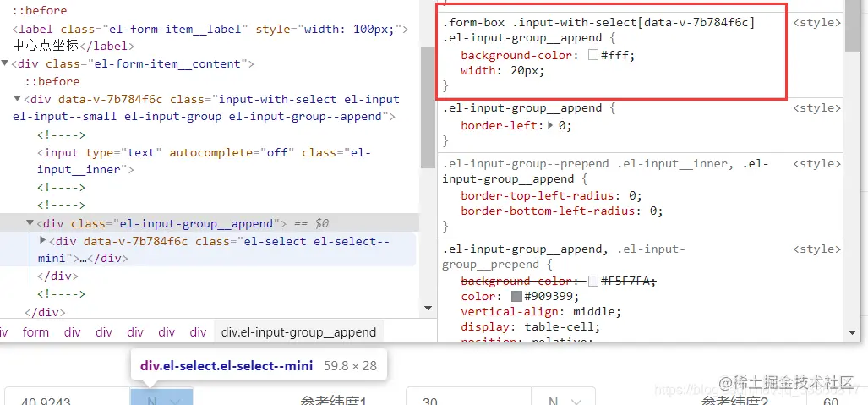
Task: Open <style> source link of .form-box rule
Action: 816,23
